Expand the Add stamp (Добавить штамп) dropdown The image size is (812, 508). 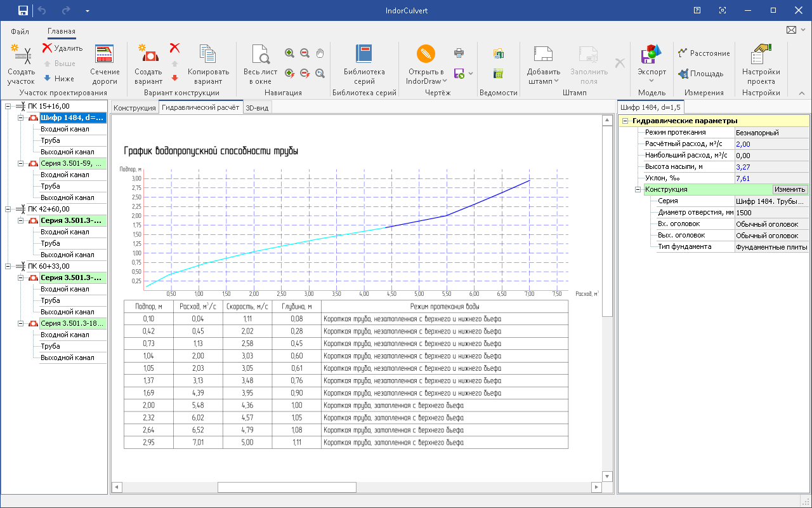556,81
